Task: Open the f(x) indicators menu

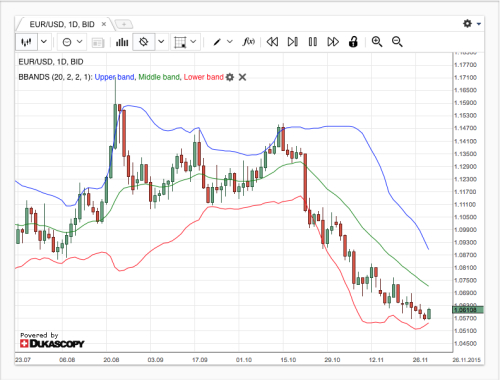Action: 249,42
